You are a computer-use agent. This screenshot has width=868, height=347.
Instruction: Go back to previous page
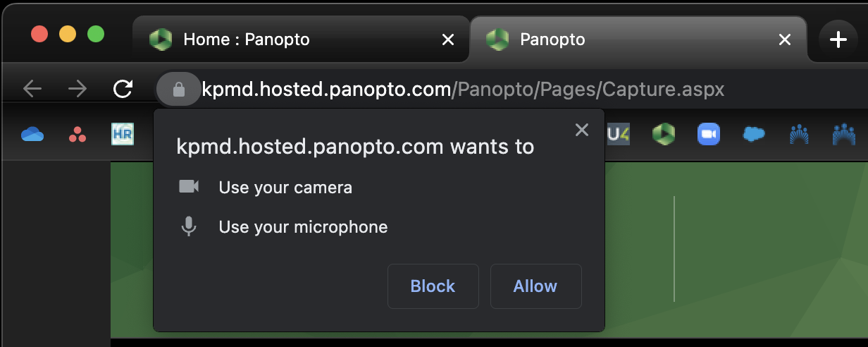pos(32,89)
